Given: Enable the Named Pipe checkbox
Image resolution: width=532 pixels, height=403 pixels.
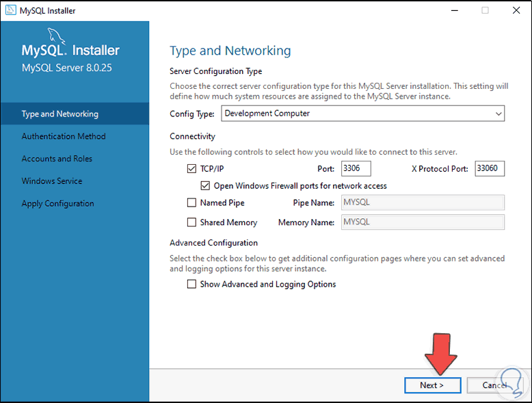Looking at the screenshot, I should [191, 203].
